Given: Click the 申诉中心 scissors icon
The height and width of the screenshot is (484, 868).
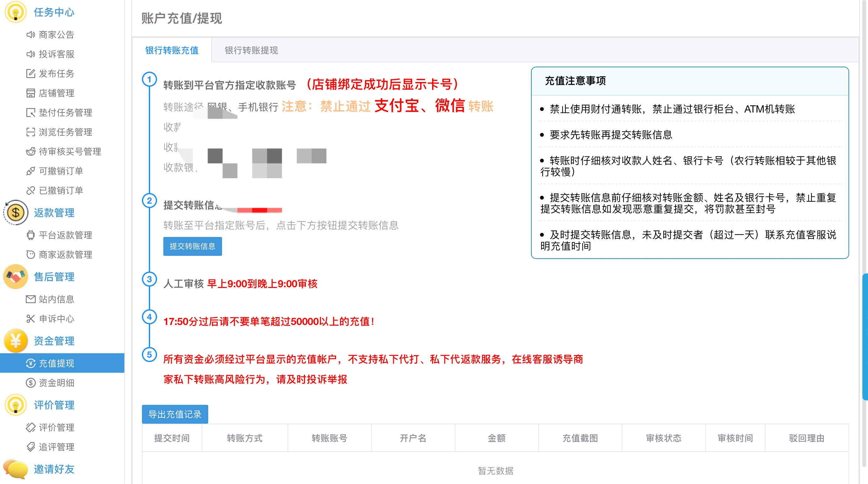Looking at the screenshot, I should click(x=31, y=319).
